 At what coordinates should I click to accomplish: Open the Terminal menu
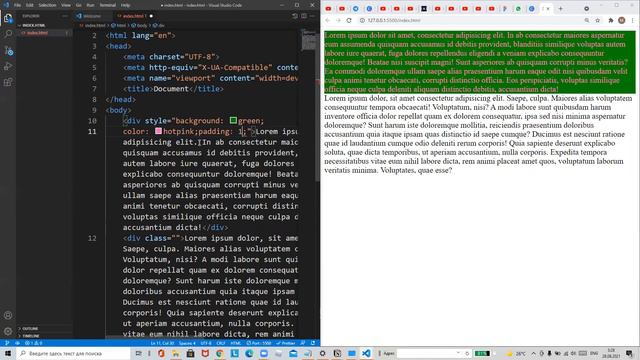(108, 5)
